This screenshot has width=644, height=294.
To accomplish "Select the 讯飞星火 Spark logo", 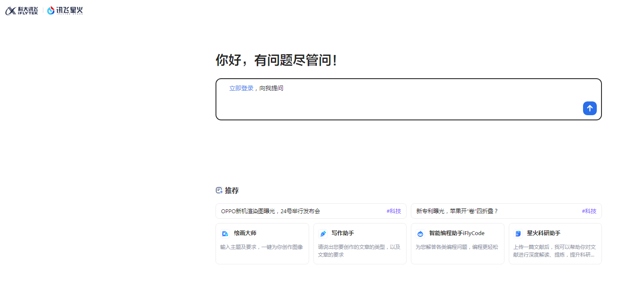I will (x=64, y=10).
